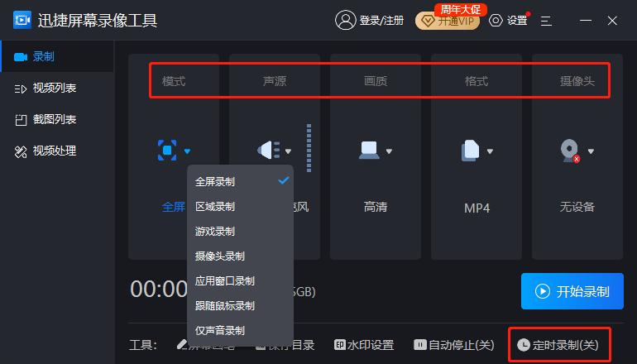Click the 声源 column header

click(275, 81)
